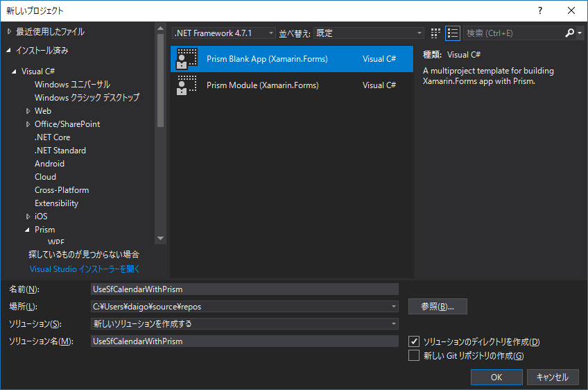Click the Prism Blank App template icon
Screen dimensions: 588x390
coord(187,58)
